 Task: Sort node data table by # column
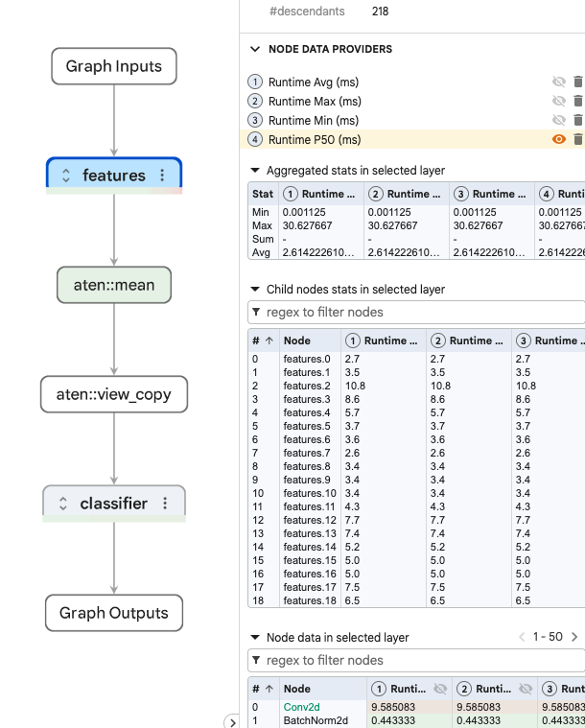(262, 689)
